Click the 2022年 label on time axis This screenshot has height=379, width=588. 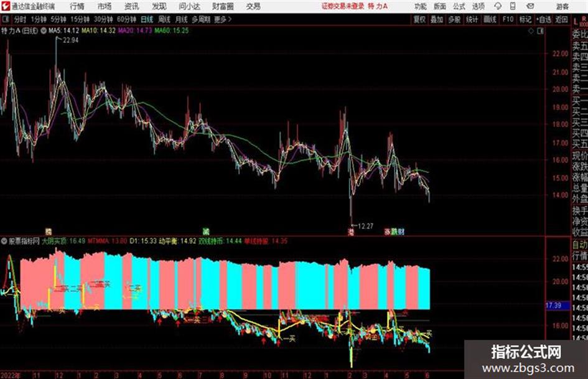tap(11, 375)
